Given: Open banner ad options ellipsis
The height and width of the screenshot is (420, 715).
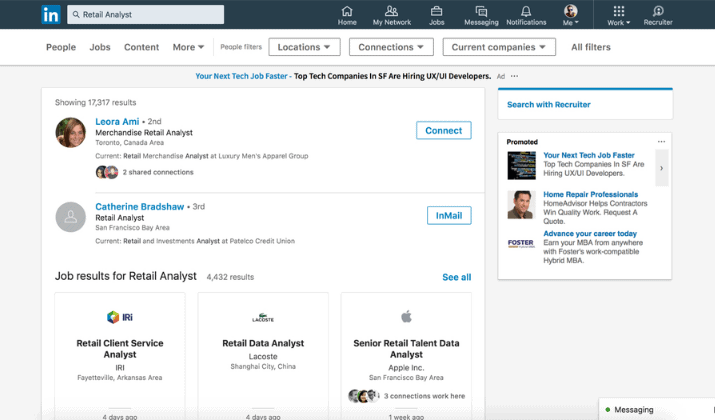Looking at the screenshot, I should 514,76.
